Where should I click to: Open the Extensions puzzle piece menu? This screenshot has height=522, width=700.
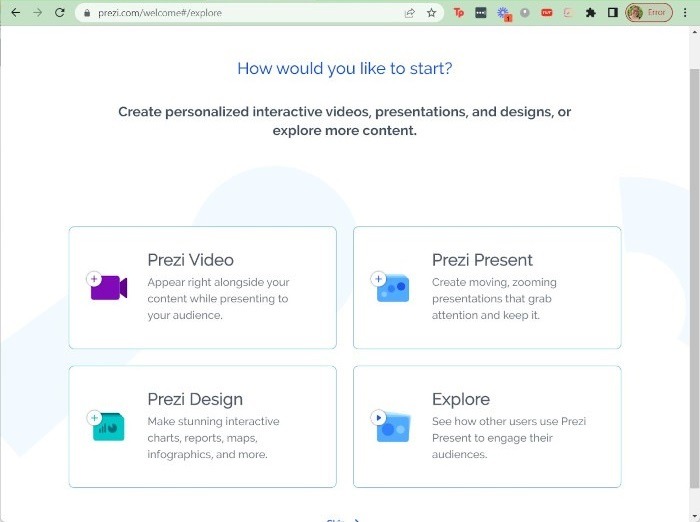[x=591, y=13]
